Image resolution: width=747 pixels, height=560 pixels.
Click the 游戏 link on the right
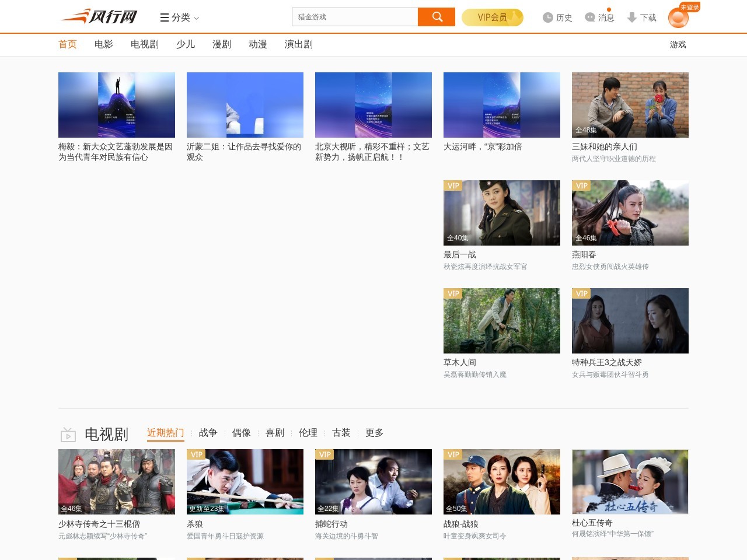point(678,44)
